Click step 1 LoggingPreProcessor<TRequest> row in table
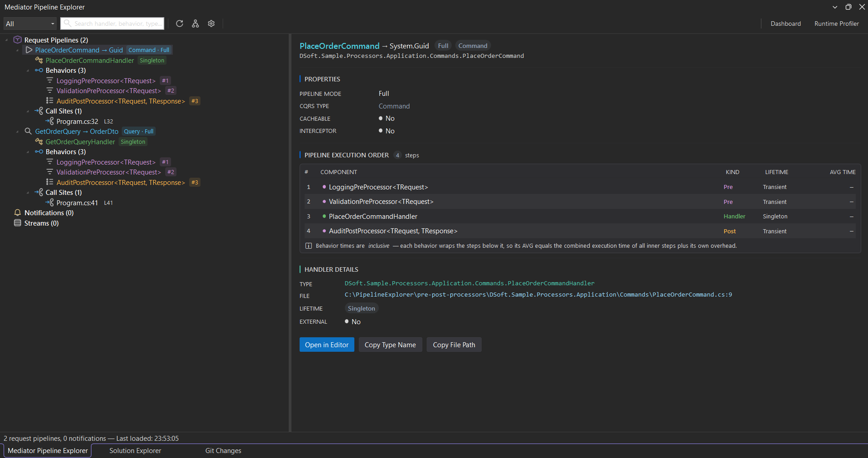The width and height of the screenshot is (868, 458). [x=580, y=187]
